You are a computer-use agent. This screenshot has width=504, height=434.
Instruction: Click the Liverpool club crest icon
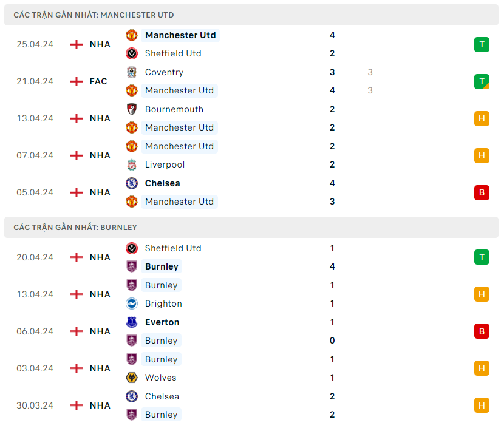[131, 164]
